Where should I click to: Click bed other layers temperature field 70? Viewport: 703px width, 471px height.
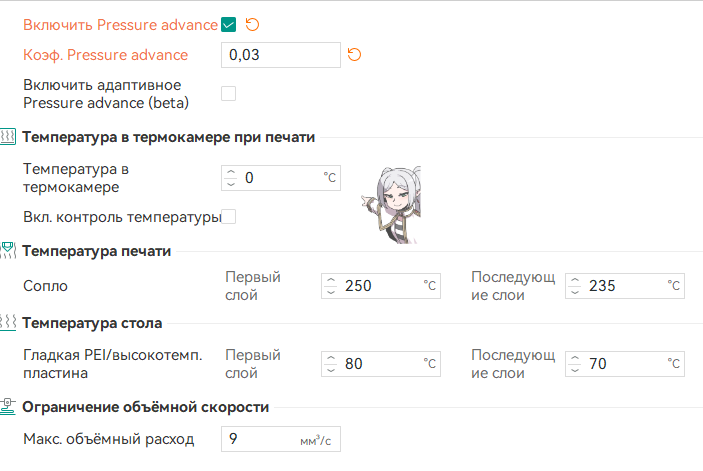click(625, 364)
